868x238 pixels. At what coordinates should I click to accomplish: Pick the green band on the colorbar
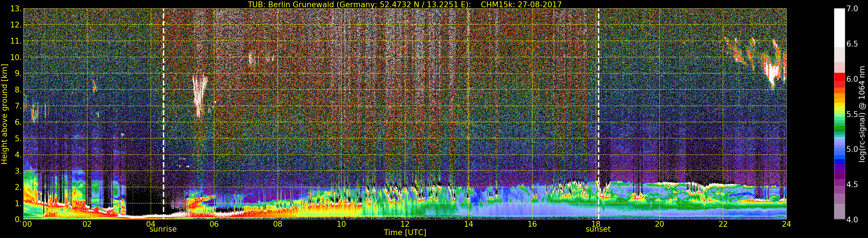839,124
